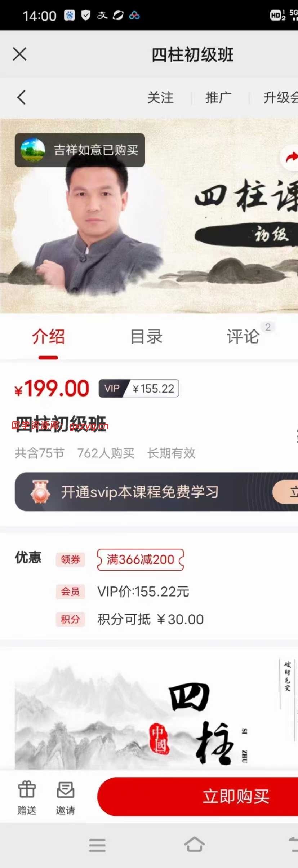The image size is (298, 868).
Task: Open the VIP ¥155.22 price badge
Action: (139, 388)
